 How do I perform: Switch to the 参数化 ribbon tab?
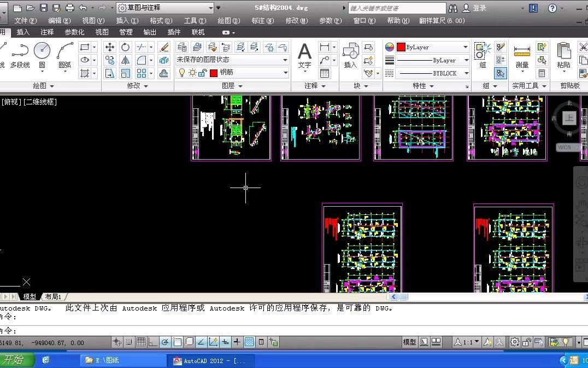[74, 32]
